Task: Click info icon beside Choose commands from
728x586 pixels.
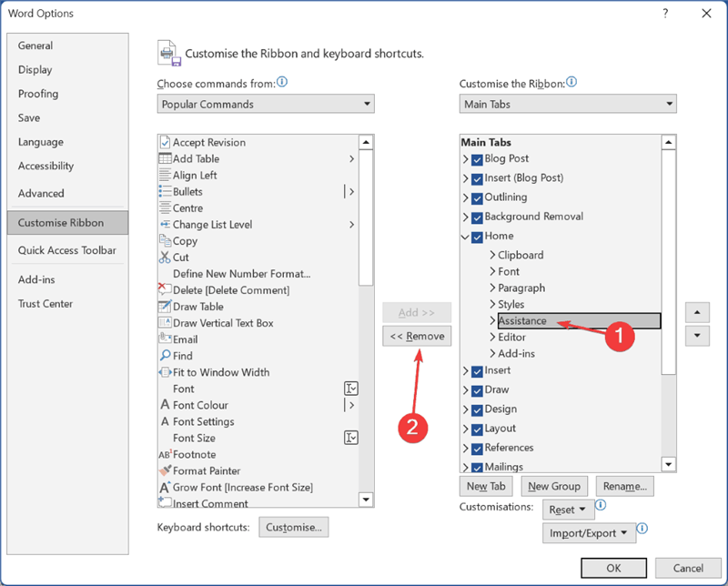Action: coord(282,82)
